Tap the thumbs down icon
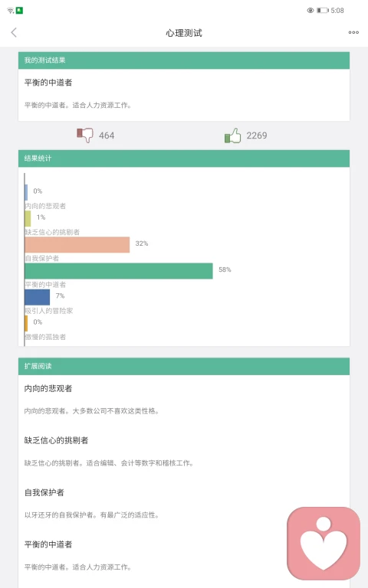This screenshot has height=588, width=368. coord(85,135)
